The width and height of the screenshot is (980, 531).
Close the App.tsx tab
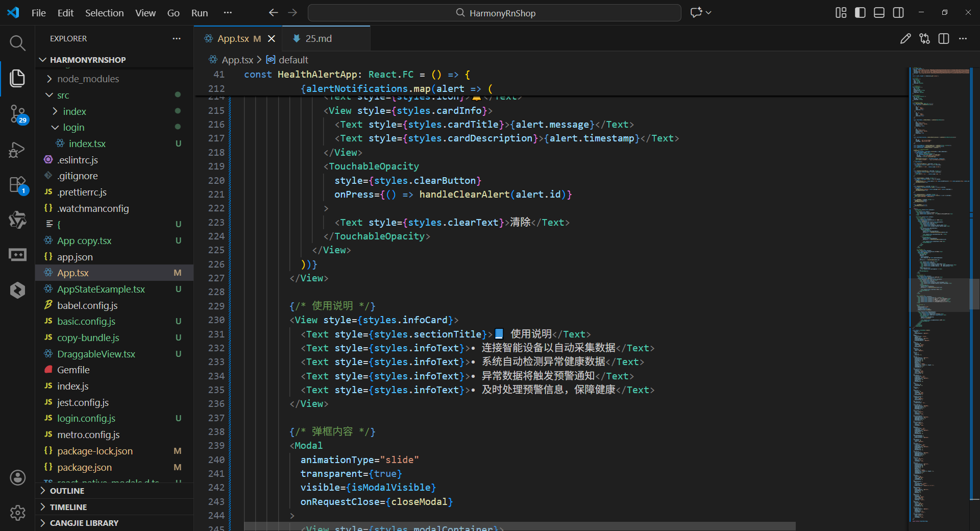(x=272, y=39)
